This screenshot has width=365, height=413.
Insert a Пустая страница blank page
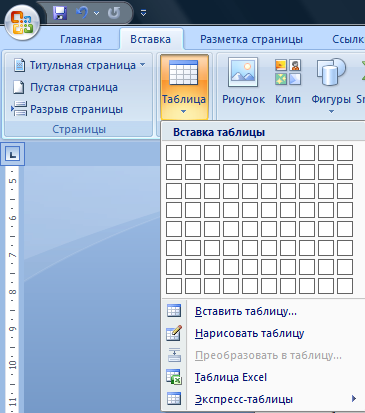(x=65, y=87)
